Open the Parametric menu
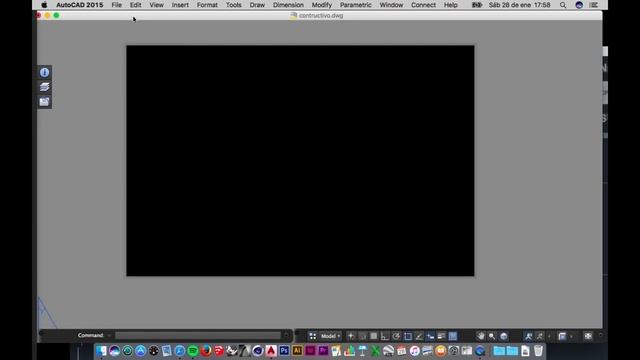This screenshot has width=640, height=360. tap(356, 5)
